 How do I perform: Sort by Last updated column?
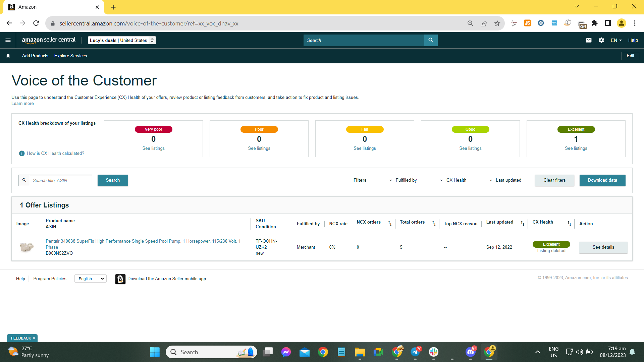522,224
